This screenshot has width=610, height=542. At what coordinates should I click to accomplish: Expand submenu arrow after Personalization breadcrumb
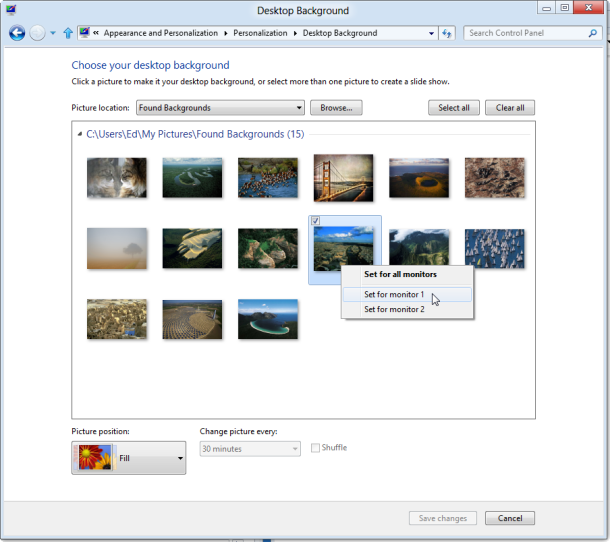[295, 33]
